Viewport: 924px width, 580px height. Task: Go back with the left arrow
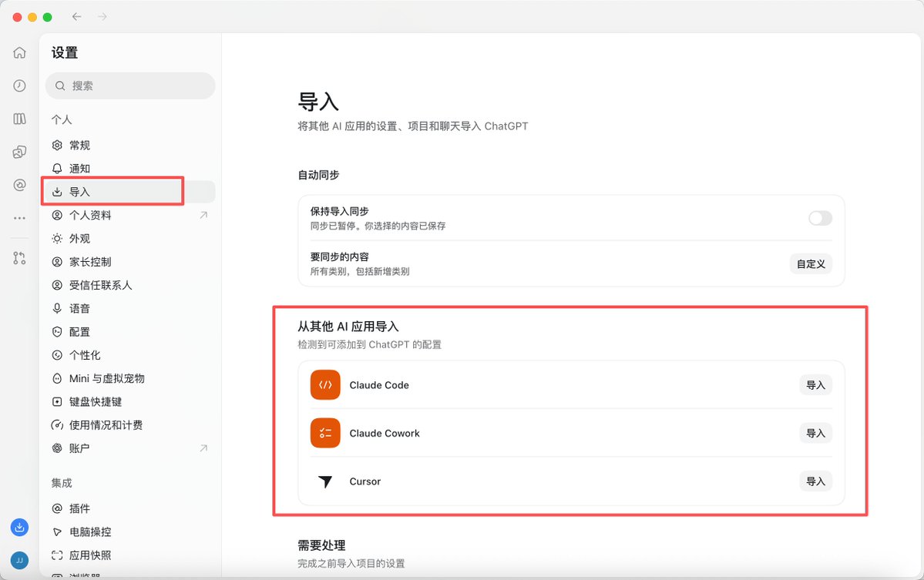click(x=76, y=16)
